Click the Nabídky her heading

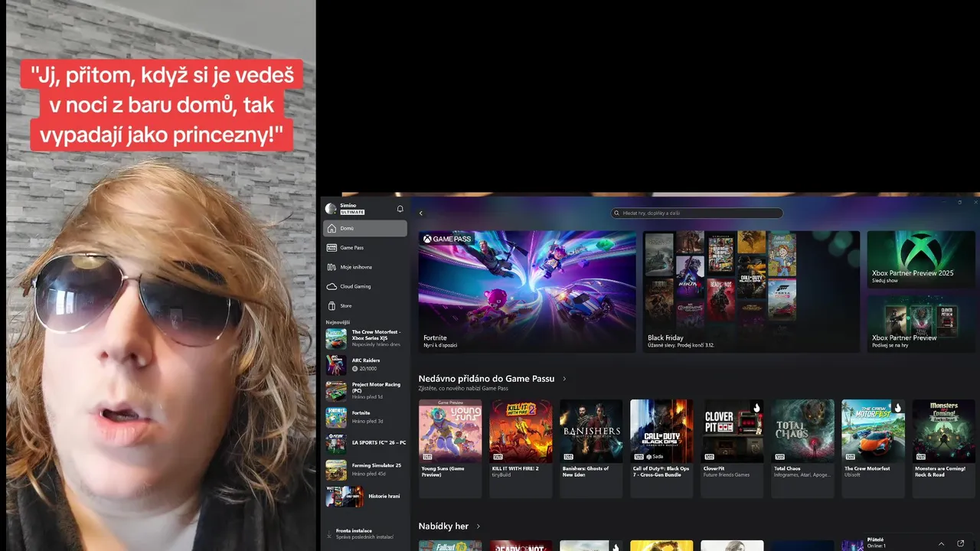(443, 527)
